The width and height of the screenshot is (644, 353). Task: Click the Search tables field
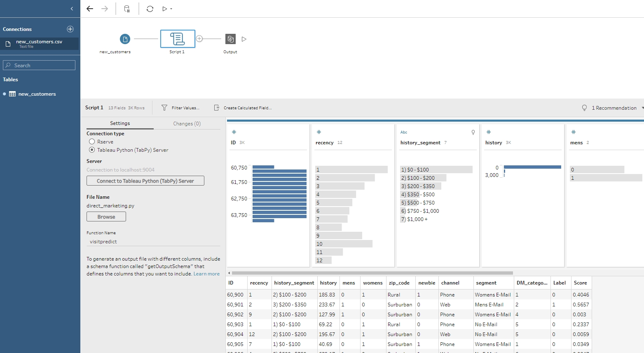click(39, 65)
